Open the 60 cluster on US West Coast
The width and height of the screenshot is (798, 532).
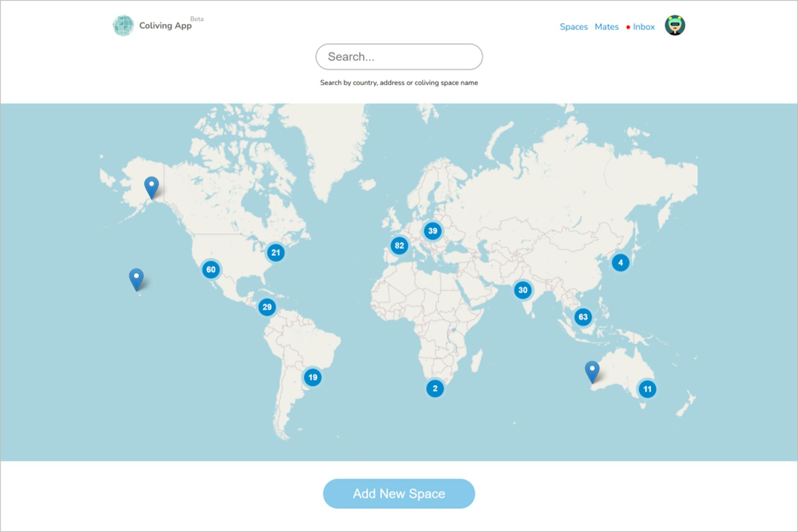(211, 270)
